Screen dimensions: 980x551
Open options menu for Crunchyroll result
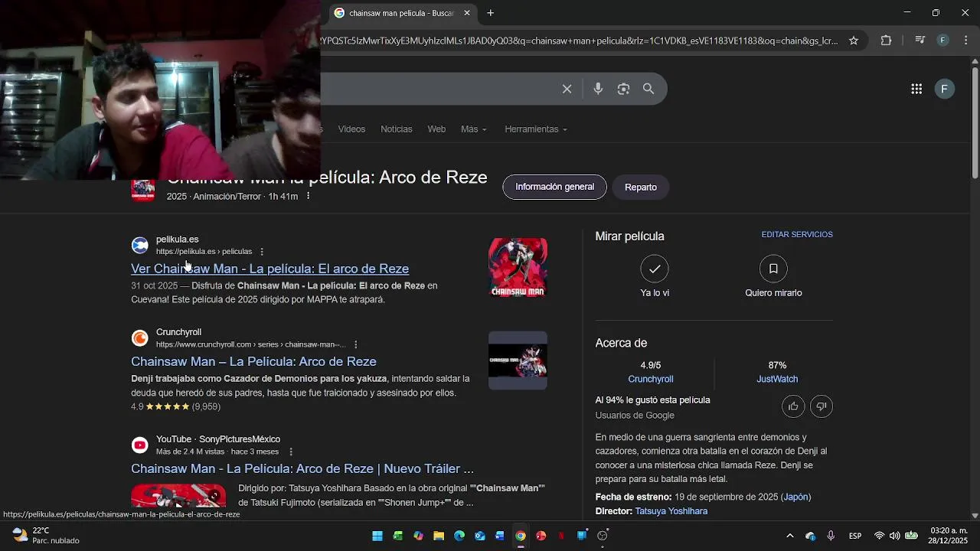pyautogui.click(x=355, y=344)
